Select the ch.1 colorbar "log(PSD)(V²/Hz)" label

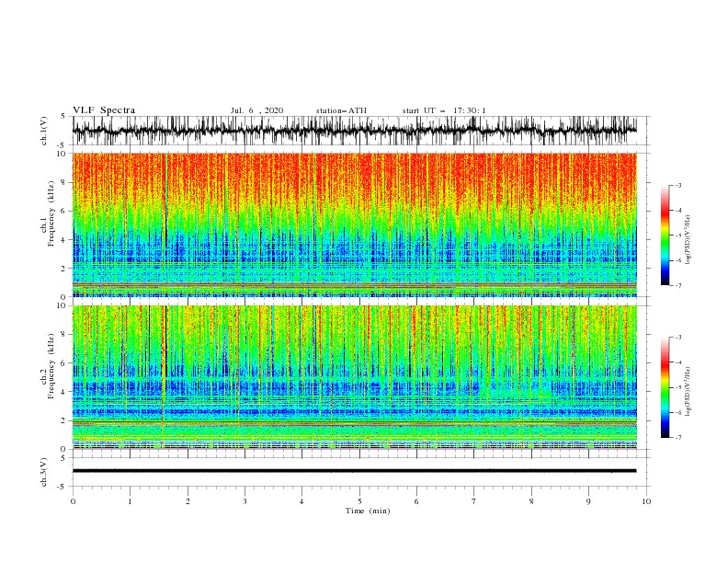click(688, 240)
